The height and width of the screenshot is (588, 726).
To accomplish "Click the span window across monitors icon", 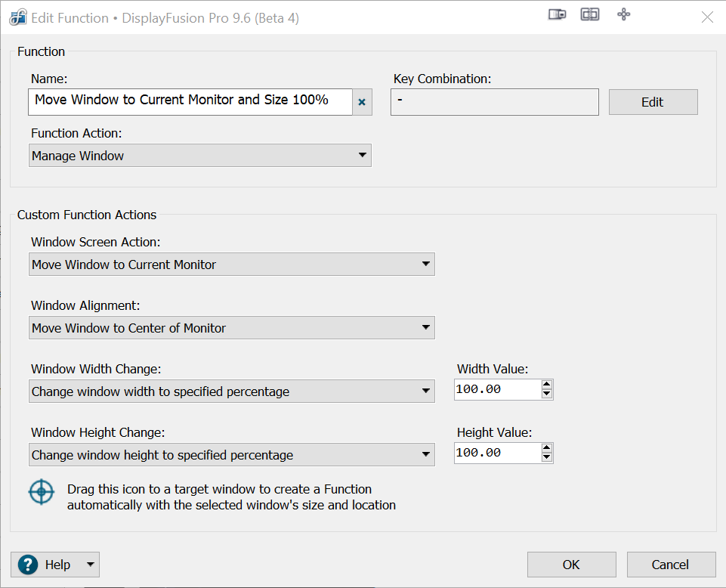I will click(590, 15).
